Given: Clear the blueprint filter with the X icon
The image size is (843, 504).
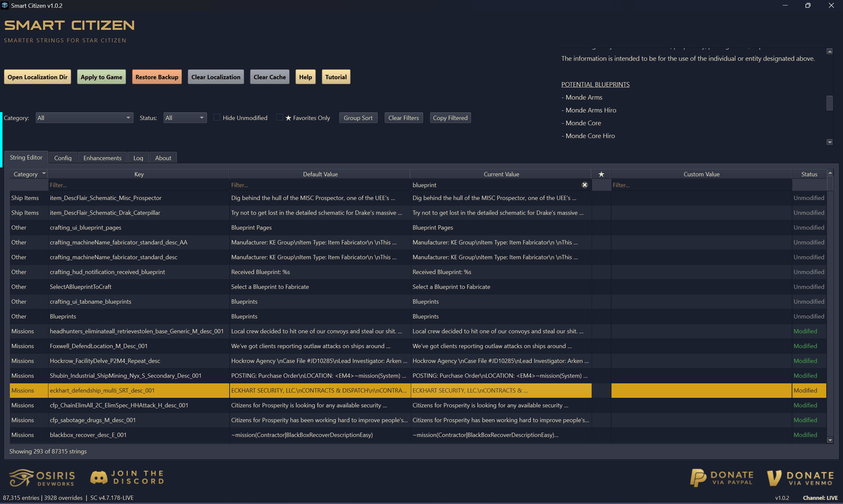Looking at the screenshot, I should coord(584,185).
